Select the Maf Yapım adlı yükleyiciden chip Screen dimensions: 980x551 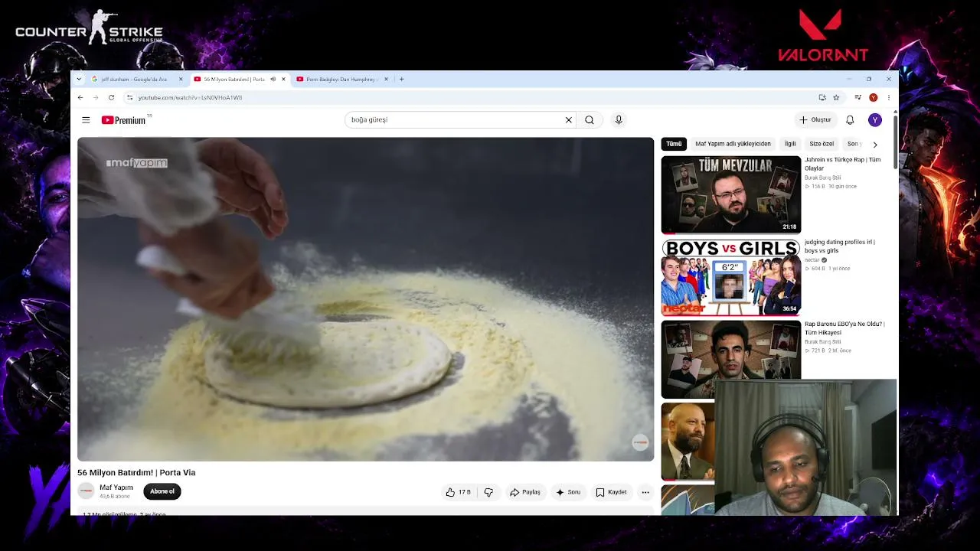coord(733,144)
